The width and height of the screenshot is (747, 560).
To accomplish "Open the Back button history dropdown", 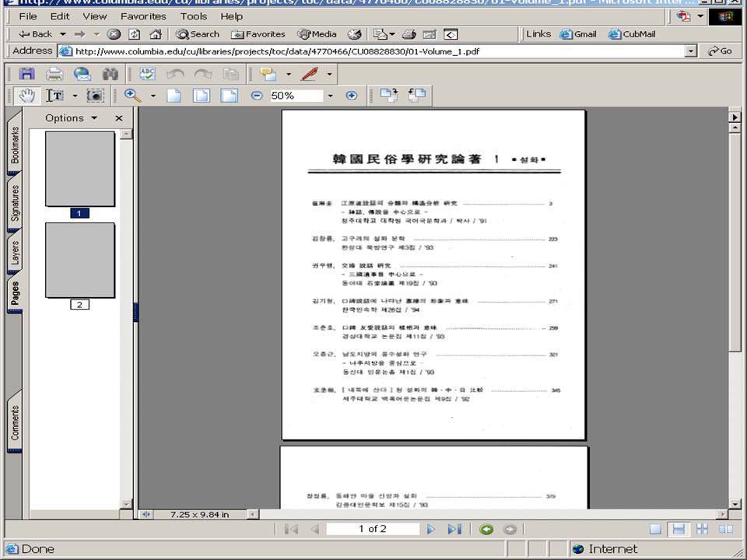I will coord(62,34).
